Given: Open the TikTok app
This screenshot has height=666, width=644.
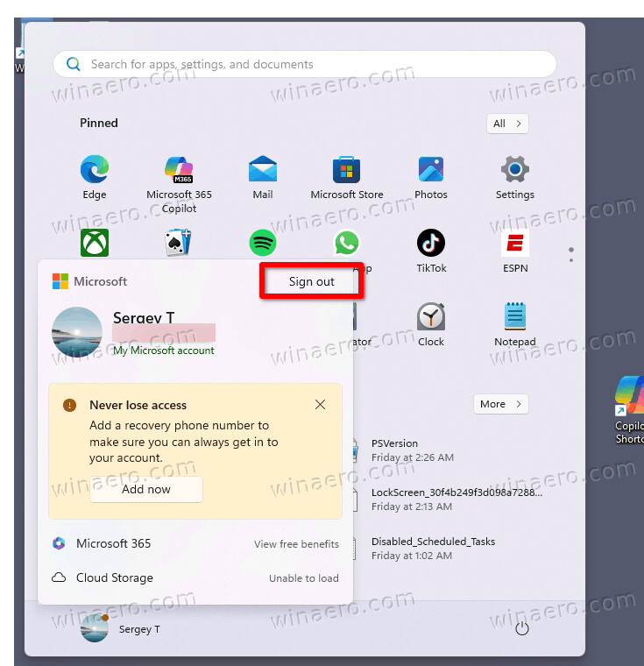Looking at the screenshot, I should (431, 251).
